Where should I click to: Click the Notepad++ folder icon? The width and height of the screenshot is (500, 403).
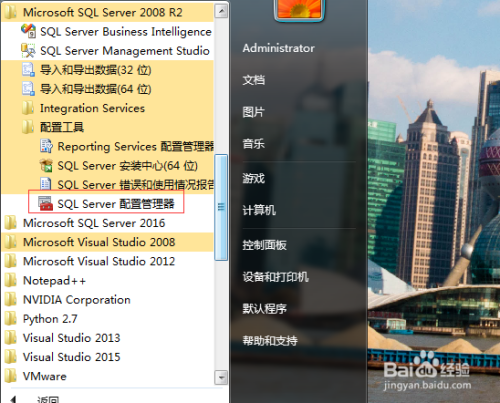click(x=10, y=280)
